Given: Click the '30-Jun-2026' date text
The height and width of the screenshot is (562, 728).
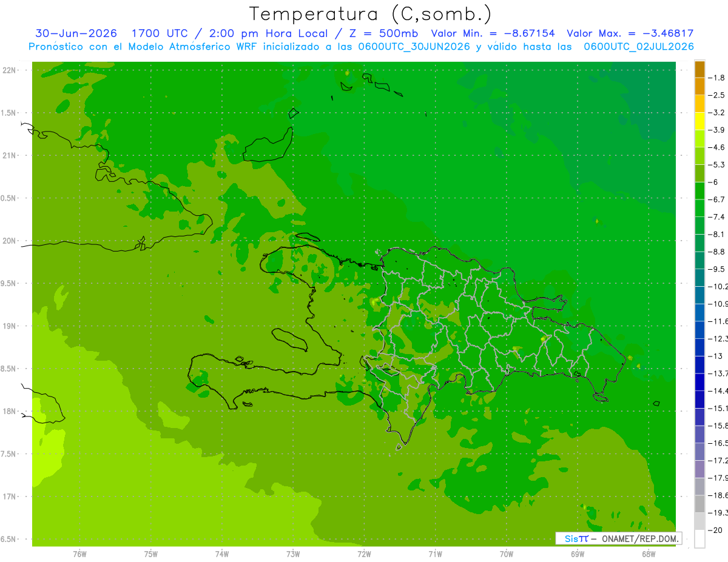Looking at the screenshot, I should point(76,34).
